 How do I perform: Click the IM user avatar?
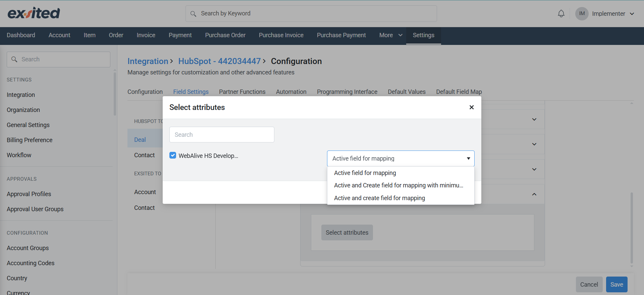point(582,14)
